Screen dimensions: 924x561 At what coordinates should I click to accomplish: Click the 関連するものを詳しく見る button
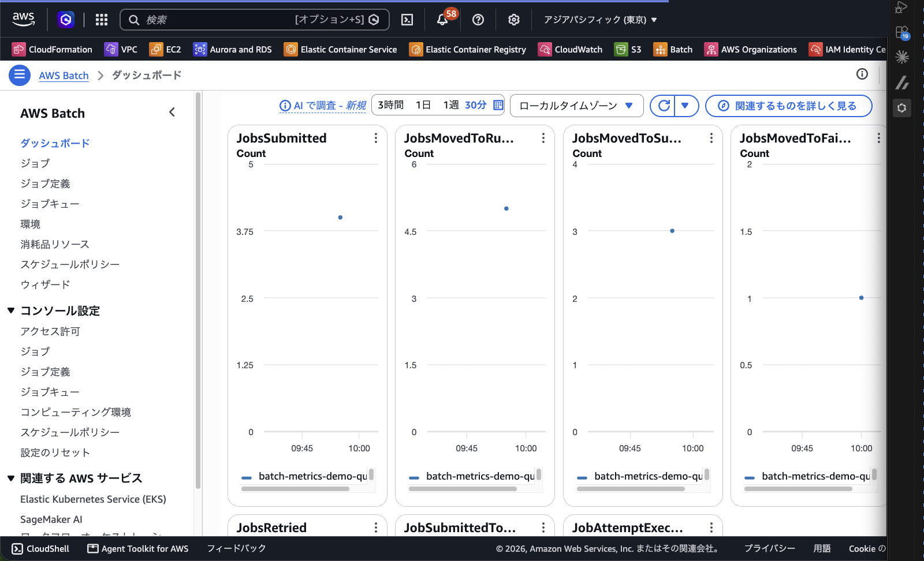pyautogui.click(x=788, y=106)
